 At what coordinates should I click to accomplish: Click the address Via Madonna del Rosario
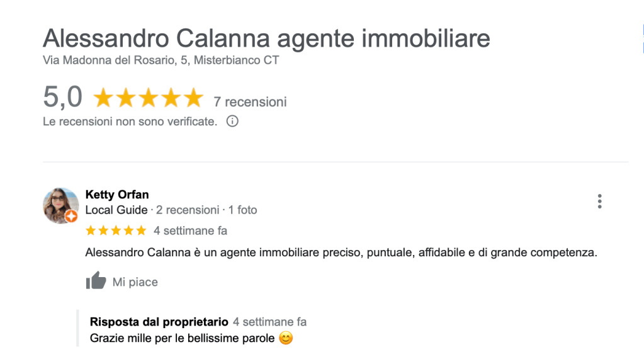161,60
